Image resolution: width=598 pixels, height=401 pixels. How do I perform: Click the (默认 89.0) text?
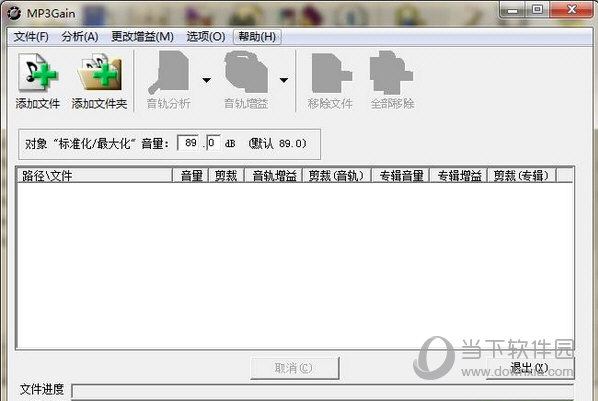click(x=277, y=143)
